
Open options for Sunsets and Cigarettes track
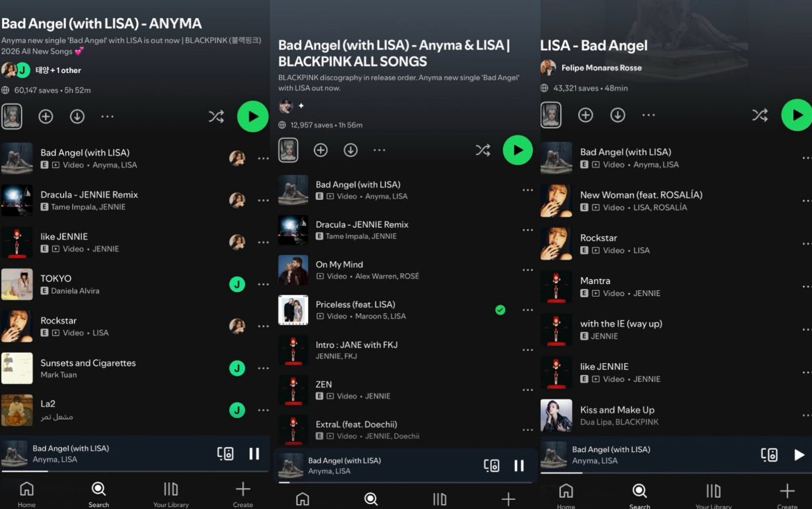coord(263,369)
